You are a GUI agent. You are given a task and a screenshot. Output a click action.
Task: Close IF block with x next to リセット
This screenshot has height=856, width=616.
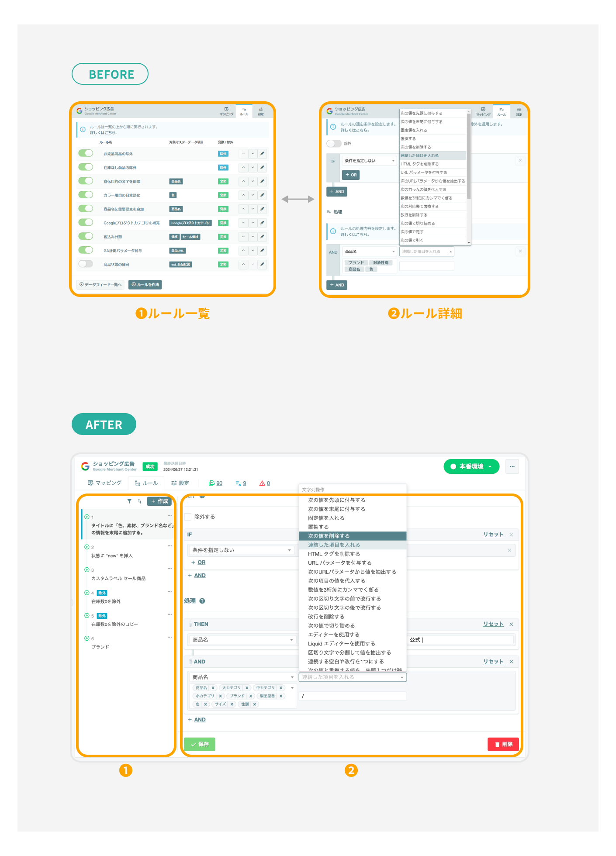[511, 535]
